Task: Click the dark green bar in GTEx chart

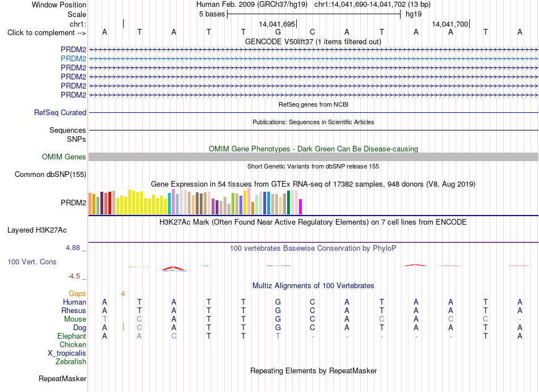Action: [288, 203]
